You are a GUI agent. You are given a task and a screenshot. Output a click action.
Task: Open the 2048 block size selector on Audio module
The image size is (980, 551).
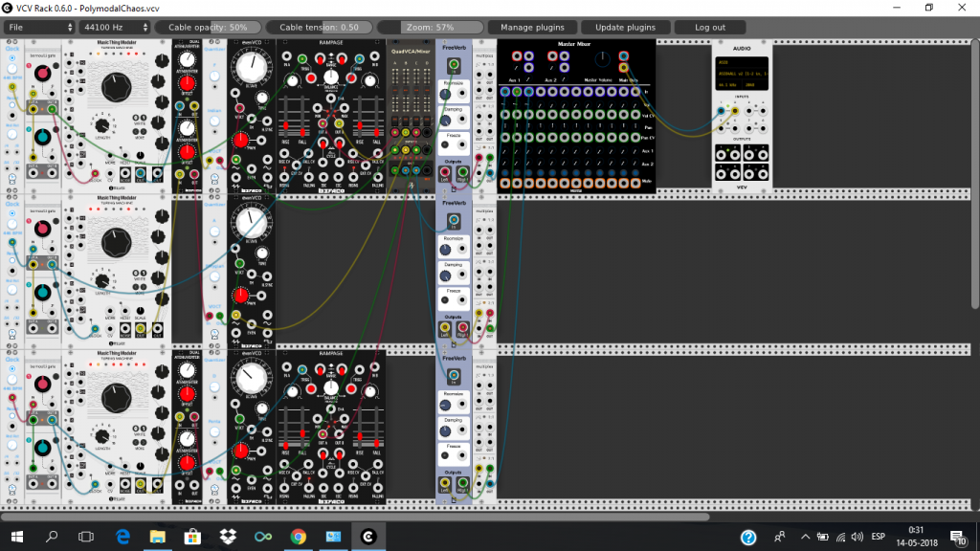pos(755,84)
